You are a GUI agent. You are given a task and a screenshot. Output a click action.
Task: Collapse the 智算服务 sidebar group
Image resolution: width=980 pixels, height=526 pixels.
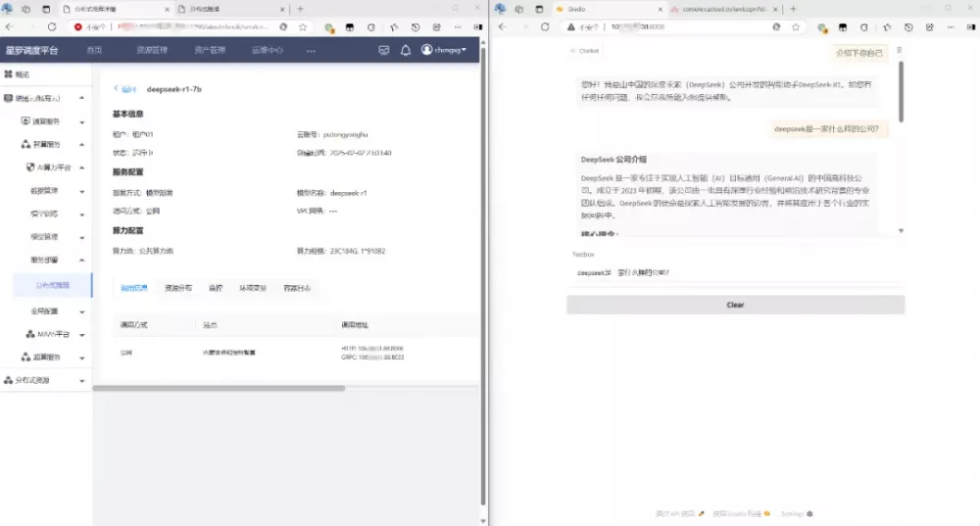pyautogui.click(x=82, y=144)
